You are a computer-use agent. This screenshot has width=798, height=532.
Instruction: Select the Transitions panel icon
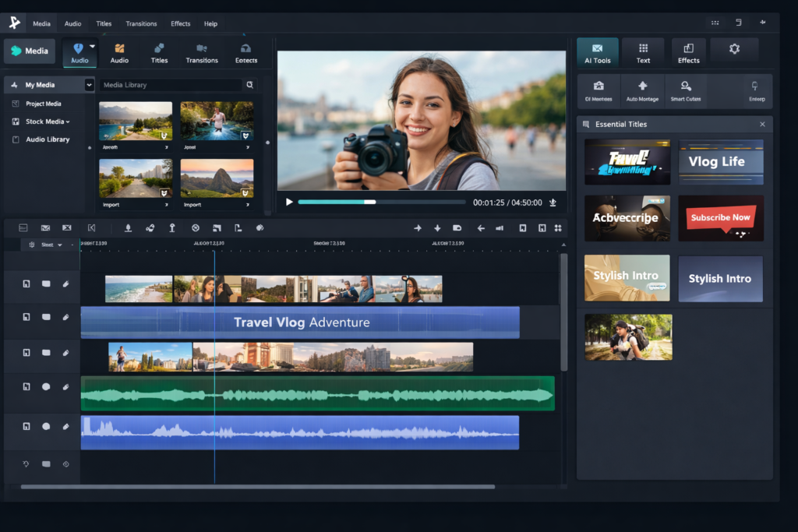[201, 52]
